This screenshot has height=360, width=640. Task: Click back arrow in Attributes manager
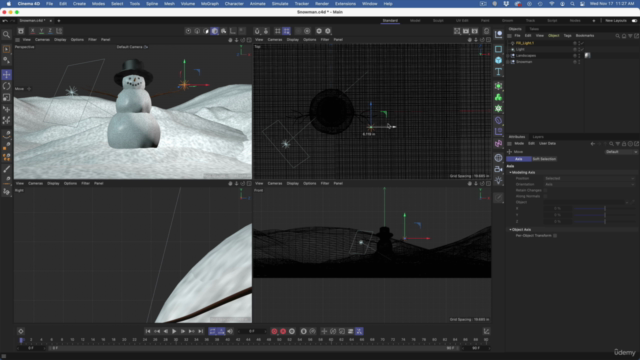pos(593,144)
